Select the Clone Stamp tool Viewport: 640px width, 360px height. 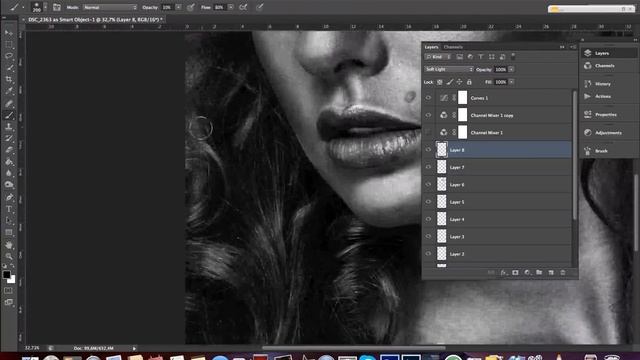pyautogui.click(x=9, y=127)
